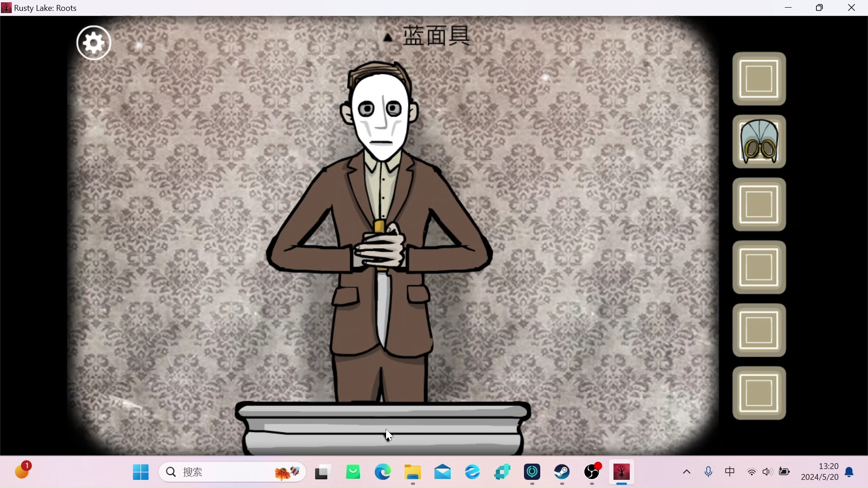This screenshot has width=868, height=488.
Task: Open the Windows Start menu
Action: tap(141, 472)
